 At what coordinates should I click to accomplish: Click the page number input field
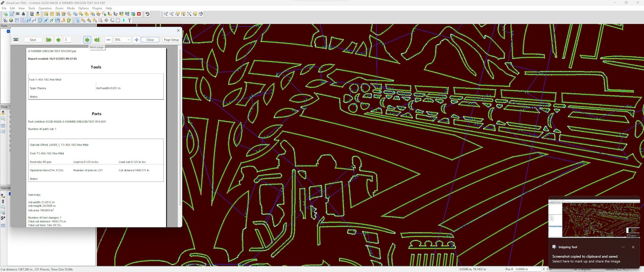[67, 40]
